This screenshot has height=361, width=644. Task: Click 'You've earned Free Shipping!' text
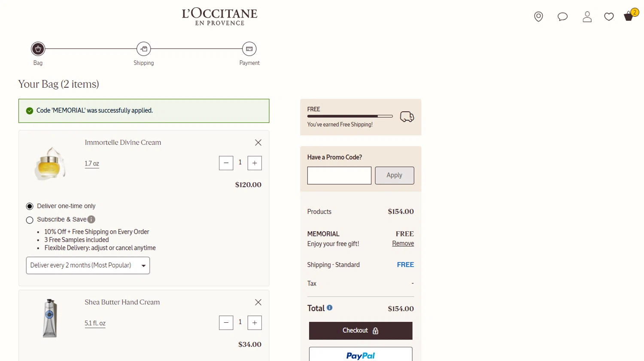pos(340,125)
